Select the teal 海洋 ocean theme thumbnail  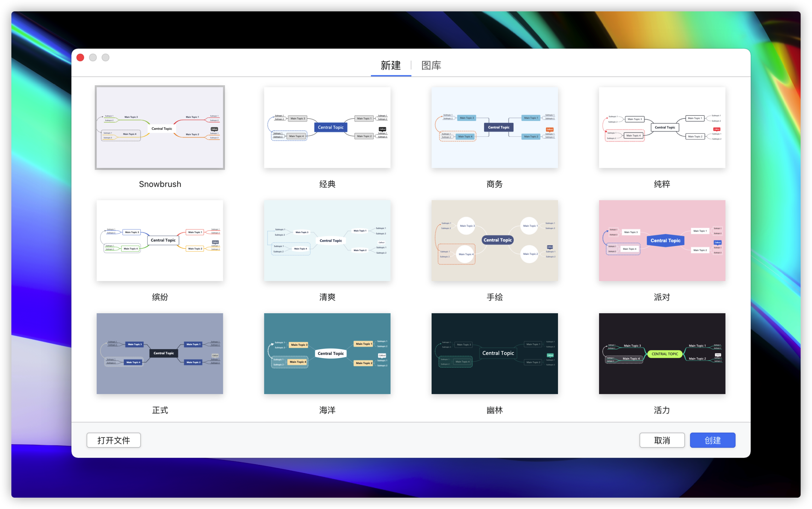(327, 353)
